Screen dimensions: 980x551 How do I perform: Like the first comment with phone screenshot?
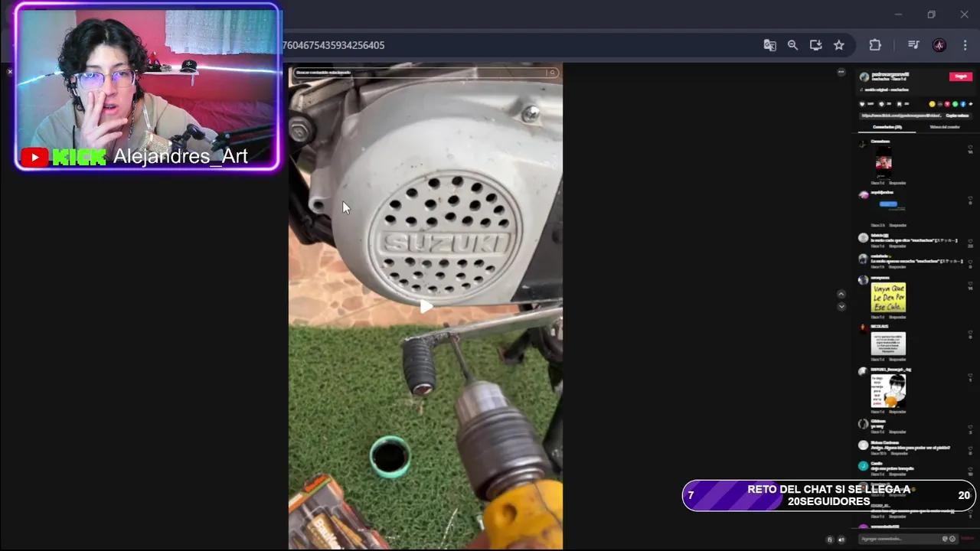(970, 147)
